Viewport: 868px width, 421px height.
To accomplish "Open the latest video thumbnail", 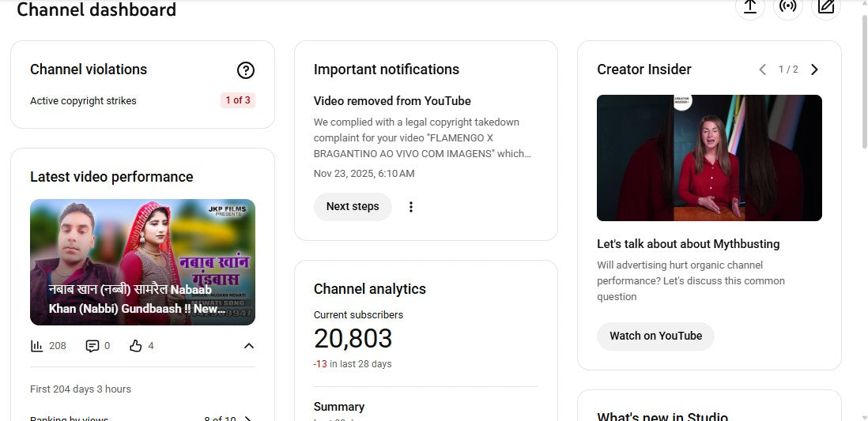I will pos(142,262).
